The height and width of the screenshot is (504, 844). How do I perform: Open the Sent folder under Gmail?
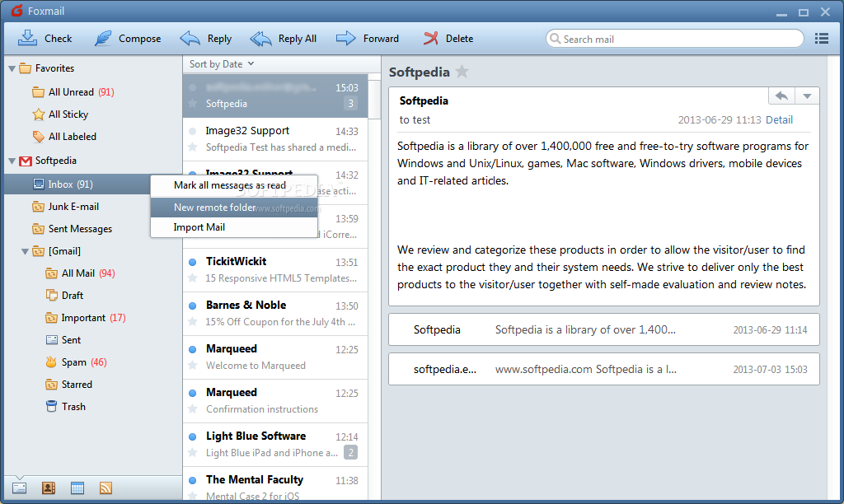63,340
